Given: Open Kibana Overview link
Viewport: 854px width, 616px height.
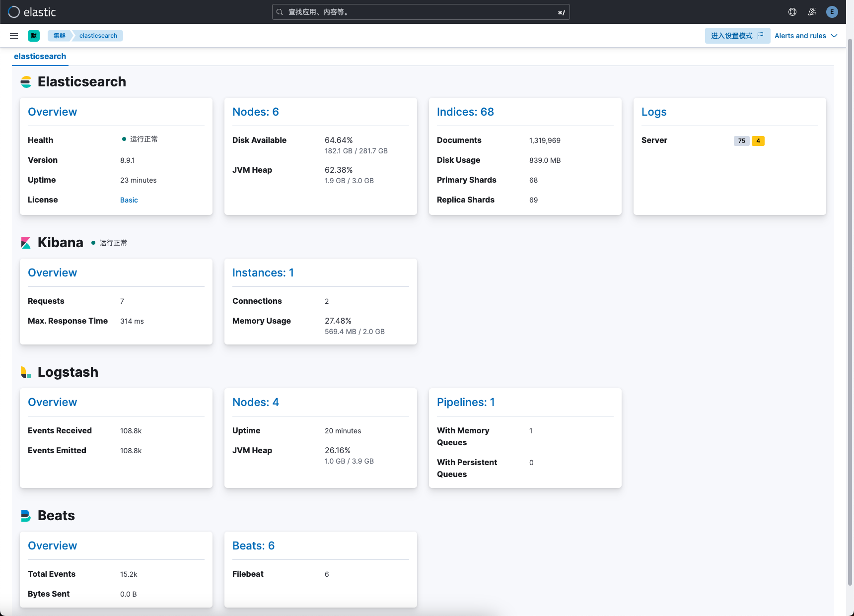Looking at the screenshot, I should (52, 273).
